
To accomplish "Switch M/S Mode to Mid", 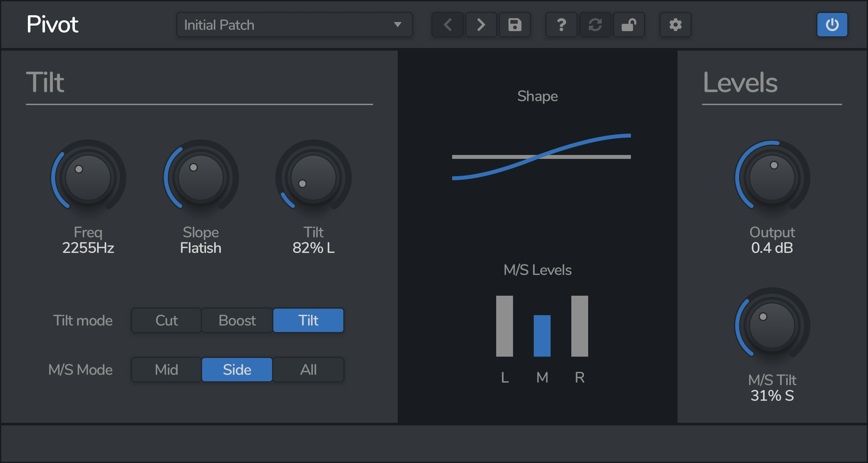I will pos(166,370).
